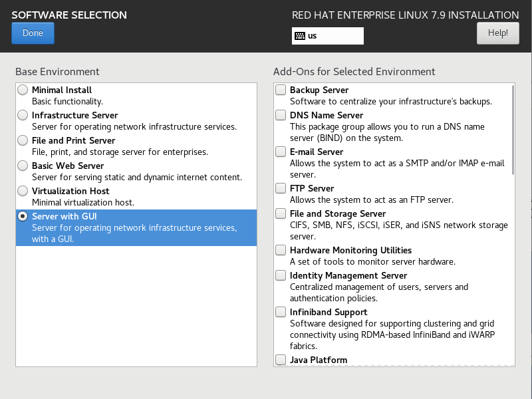This screenshot has width=532, height=399.
Task: Click the keyboard layout icon
Action: click(x=300, y=36)
